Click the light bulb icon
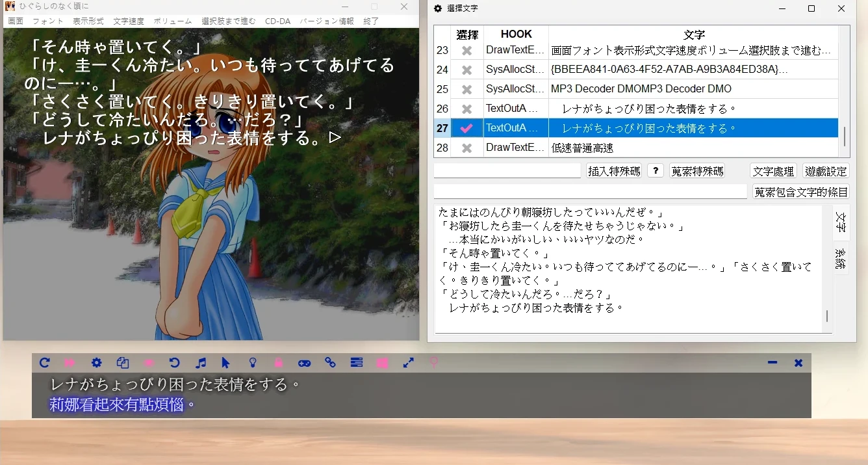The width and height of the screenshot is (868, 465). pos(253,363)
